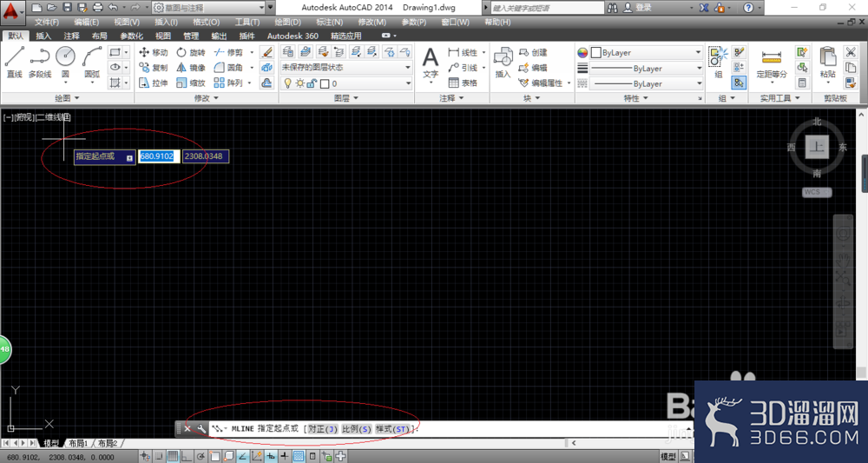Choose the 样式(ST) command option
Image resolution: width=868 pixels, height=463 pixels.
pyautogui.click(x=393, y=428)
